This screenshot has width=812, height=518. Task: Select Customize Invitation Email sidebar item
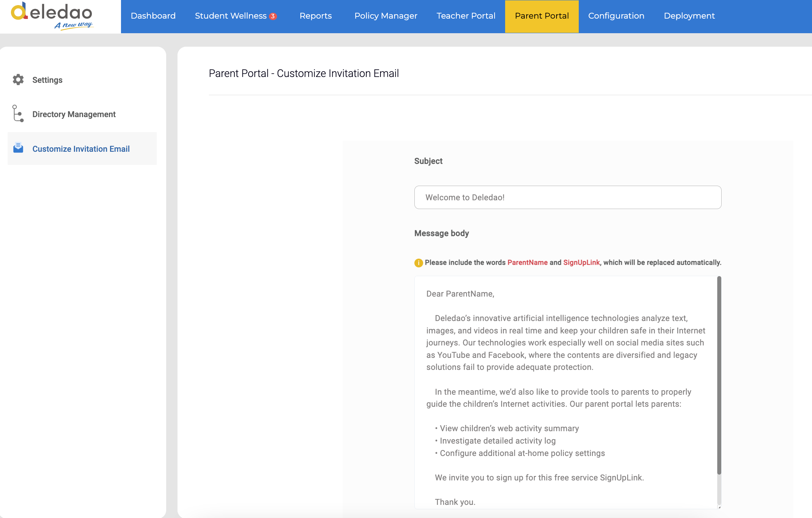coord(82,148)
